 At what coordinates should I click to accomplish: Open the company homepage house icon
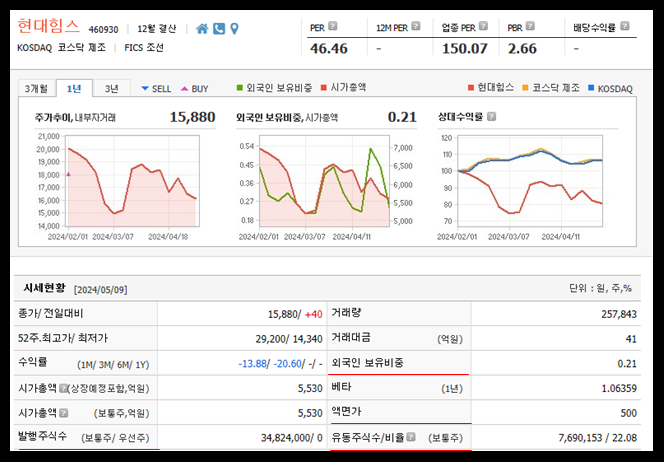202,28
